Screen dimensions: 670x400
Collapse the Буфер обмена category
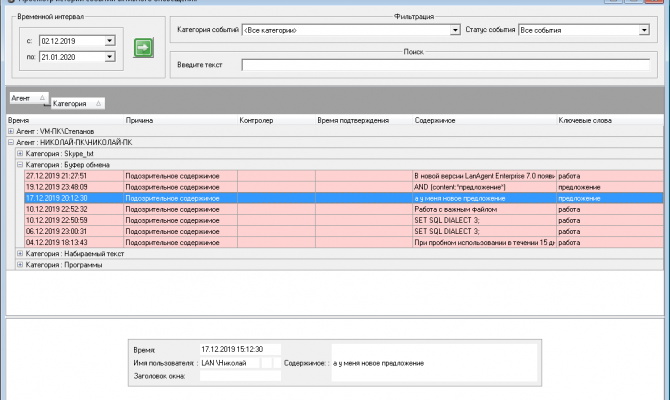coord(20,164)
